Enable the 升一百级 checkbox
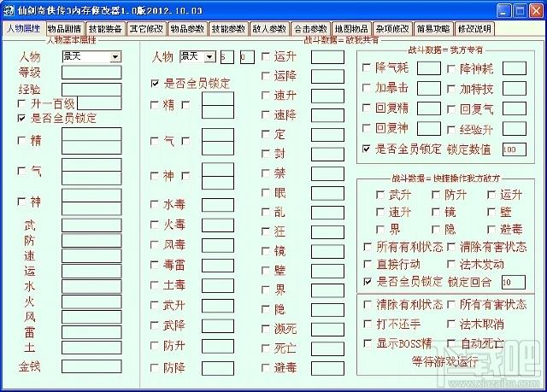This screenshot has width=547, height=392. (21, 103)
